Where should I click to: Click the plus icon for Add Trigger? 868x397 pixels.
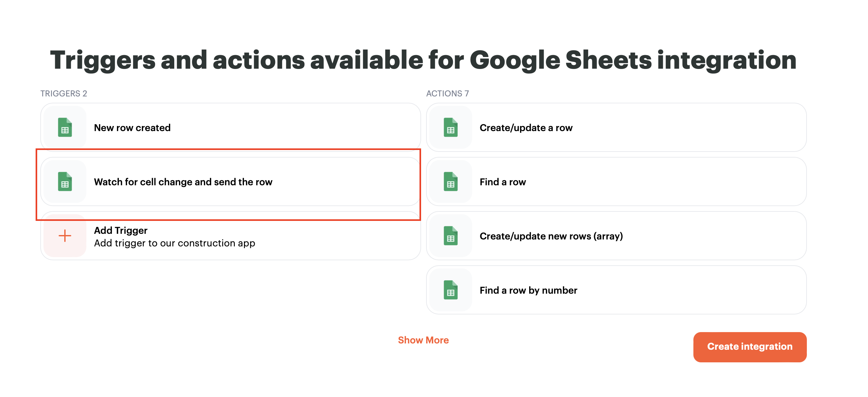pos(65,236)
